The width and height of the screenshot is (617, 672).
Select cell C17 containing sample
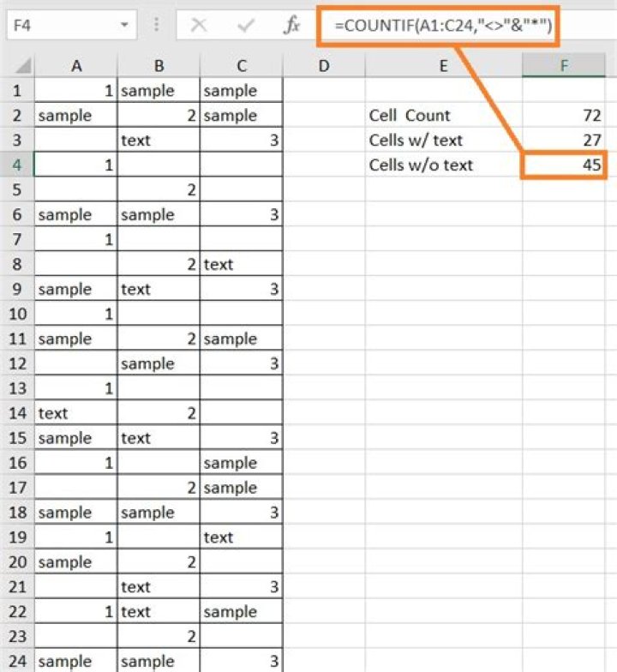pos(242,487)
